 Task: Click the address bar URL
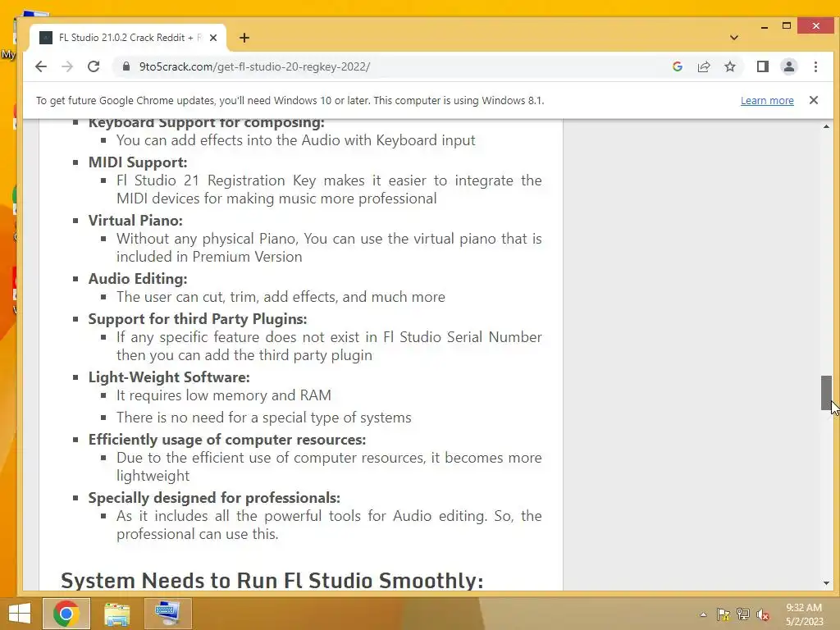254,66
